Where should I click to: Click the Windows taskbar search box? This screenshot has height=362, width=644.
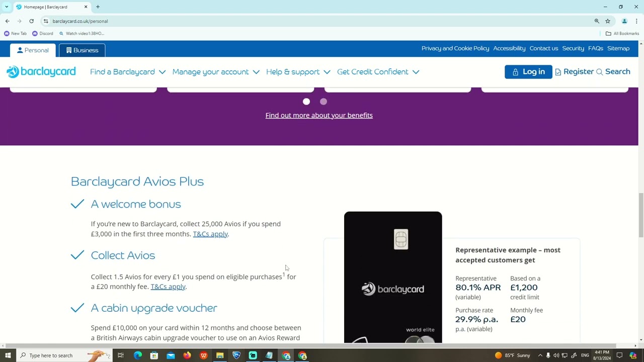pyautogui.click(x=64, y=355)
